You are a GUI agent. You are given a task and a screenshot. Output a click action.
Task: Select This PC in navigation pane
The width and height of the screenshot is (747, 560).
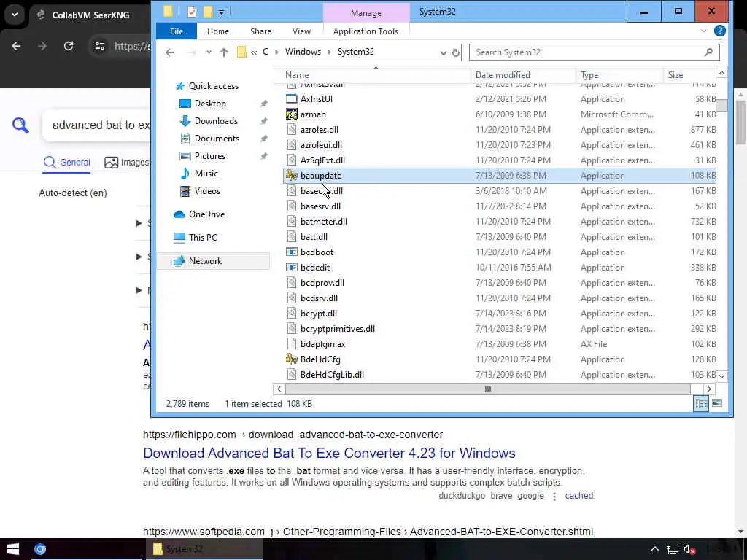[x=203, y=238]
